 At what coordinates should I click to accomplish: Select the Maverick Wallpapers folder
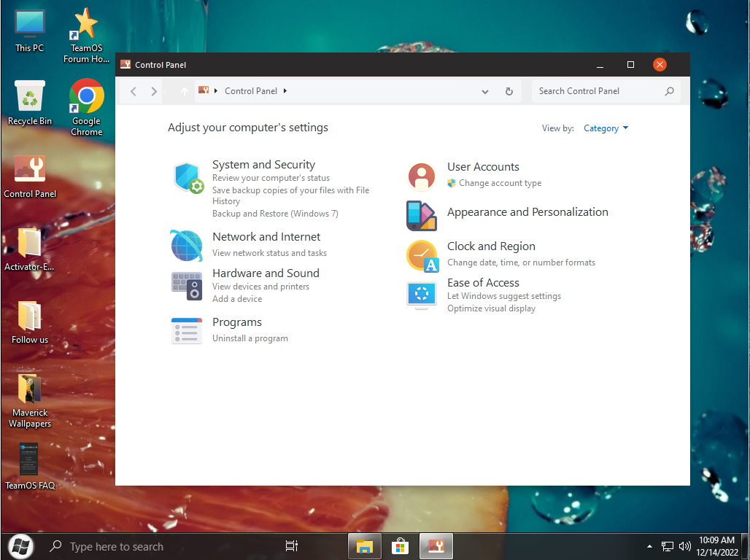click(30, 401)
